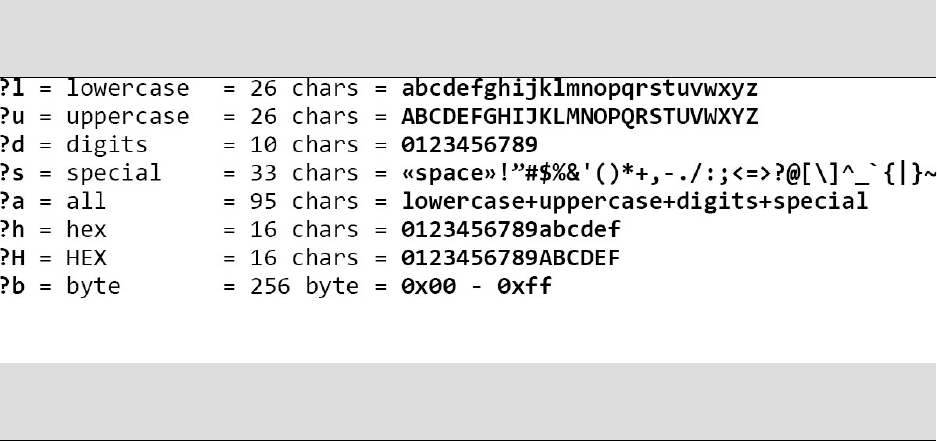Click the word "special" in the ?s row
This screenshot has height=441, width=937.
114,174
